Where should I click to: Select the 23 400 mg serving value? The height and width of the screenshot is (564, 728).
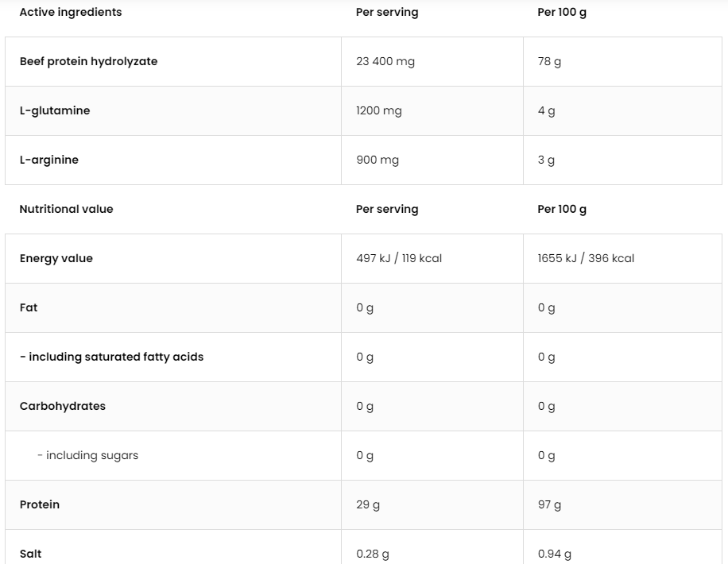[385, 61]
